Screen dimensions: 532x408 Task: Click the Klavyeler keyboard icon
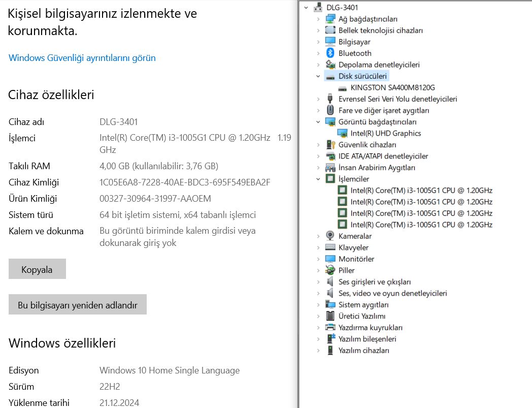pyautogui.click(x=330, y=247)
